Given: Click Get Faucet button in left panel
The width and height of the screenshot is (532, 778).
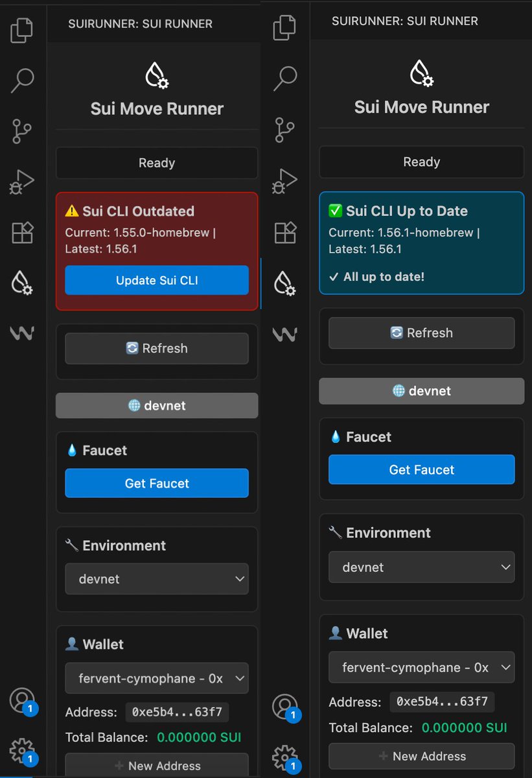Looking at the screenshot, I should click(157, 483).
